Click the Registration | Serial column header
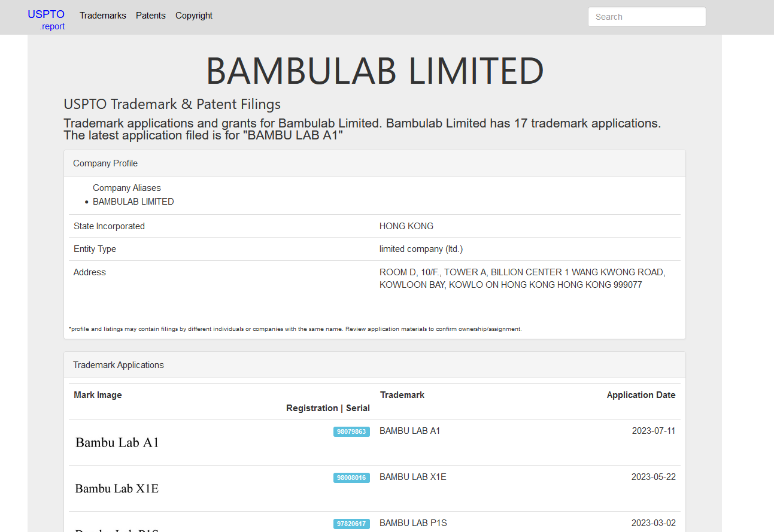The width and height of the screenshot is (774, 532). [x=328, y=408]
